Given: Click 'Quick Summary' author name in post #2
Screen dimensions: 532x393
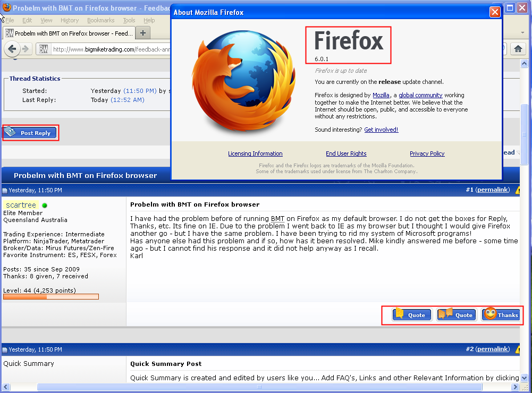Looking at the screenshot, I should pyautogui.click(x=29, y=363).
